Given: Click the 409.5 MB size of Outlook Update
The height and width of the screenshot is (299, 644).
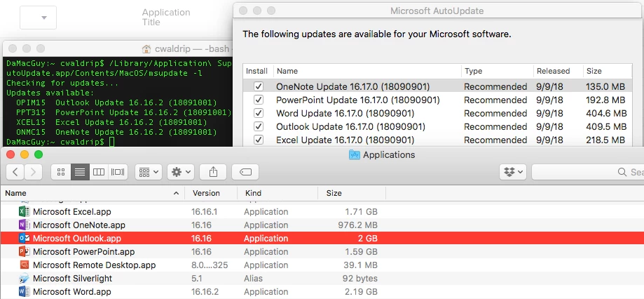Looking at the screenshot, I should (605, 126).
